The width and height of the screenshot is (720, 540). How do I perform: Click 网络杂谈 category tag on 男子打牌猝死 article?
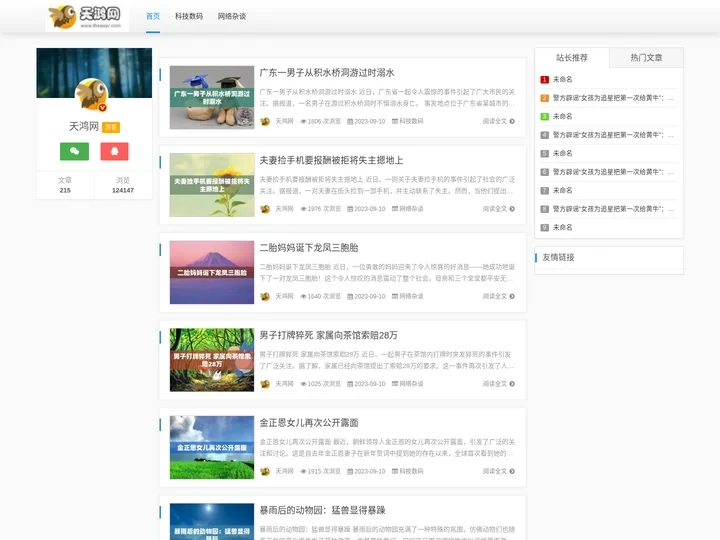pos(411,384)
